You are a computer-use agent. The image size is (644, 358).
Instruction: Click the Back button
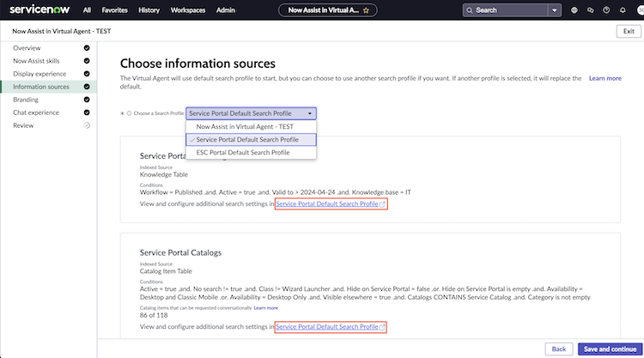point(559,349)
